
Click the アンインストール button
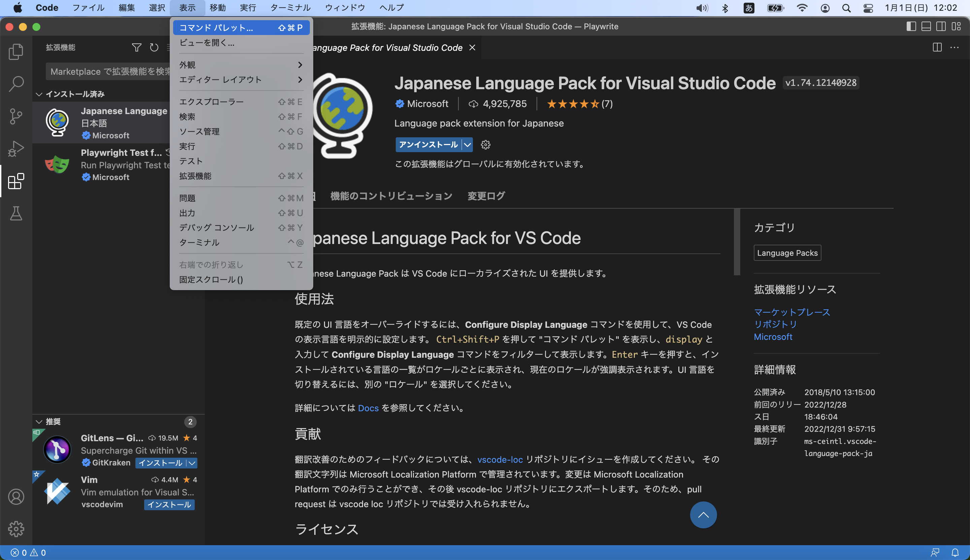tap(428, 145)
